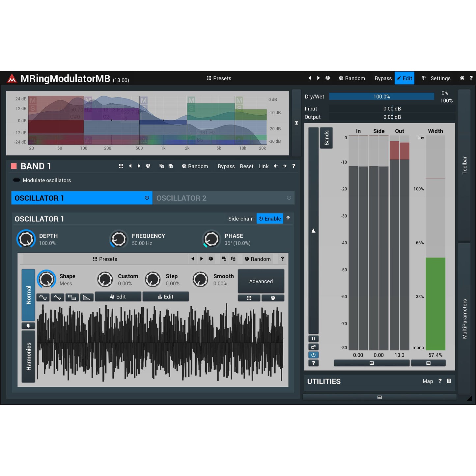Open oscillator preset grid icon below Advanced

coord(249,298)
